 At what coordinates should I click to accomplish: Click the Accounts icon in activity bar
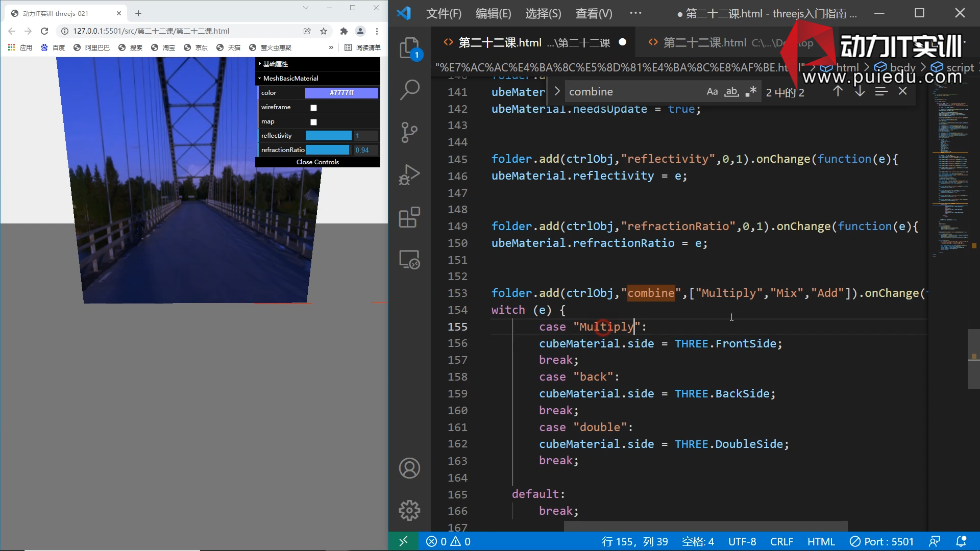tap(410, 468)
